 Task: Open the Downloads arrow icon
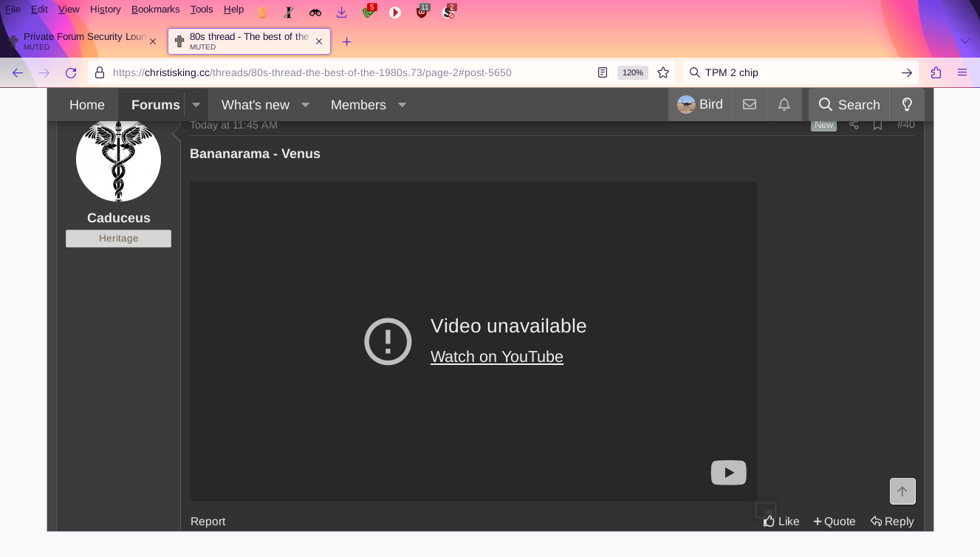tap(341, 13)
